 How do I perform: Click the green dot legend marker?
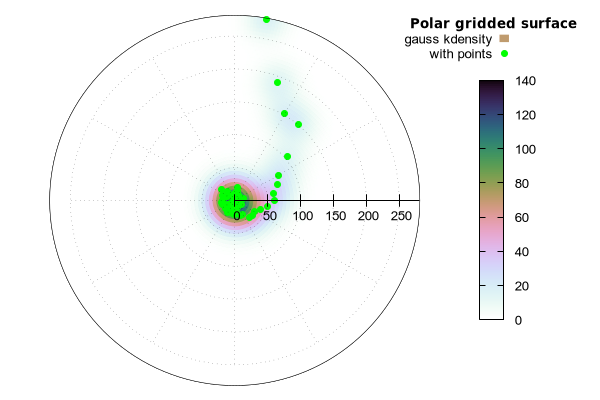(x=504, y=54)
